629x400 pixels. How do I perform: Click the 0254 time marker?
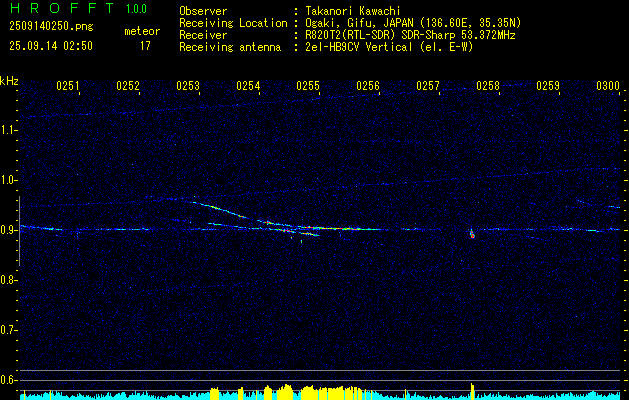point(248,86)
